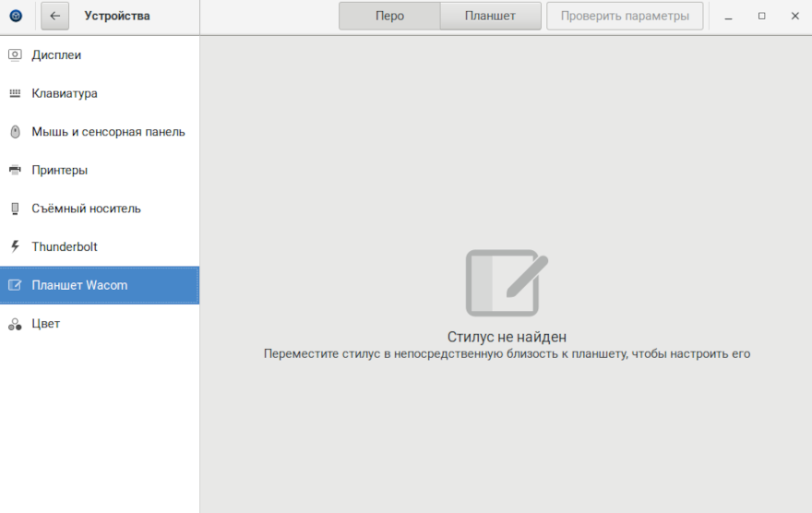The width and height of the screenshot is (812, 513).
Task: Click the Устройства header title
Action: click(117, 16)
